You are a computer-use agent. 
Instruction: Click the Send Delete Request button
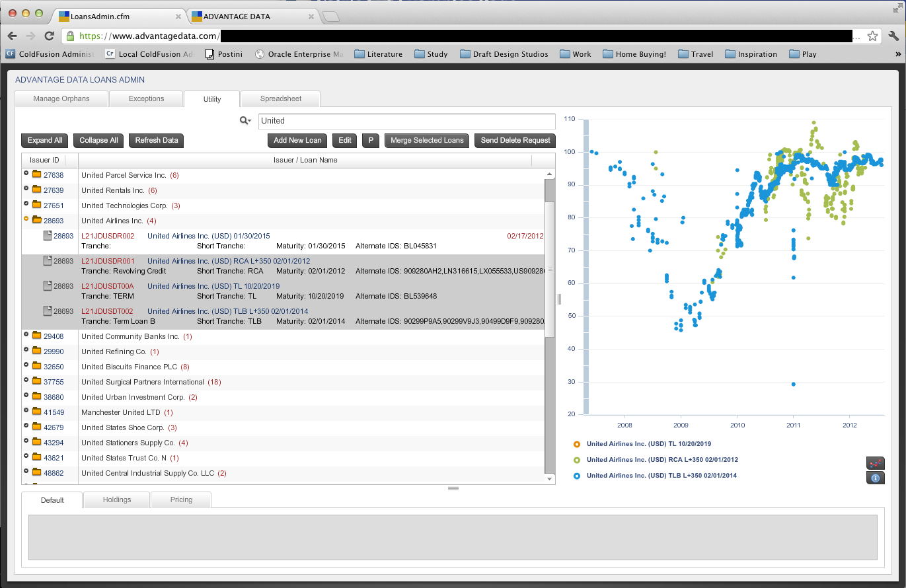[515, 141]
